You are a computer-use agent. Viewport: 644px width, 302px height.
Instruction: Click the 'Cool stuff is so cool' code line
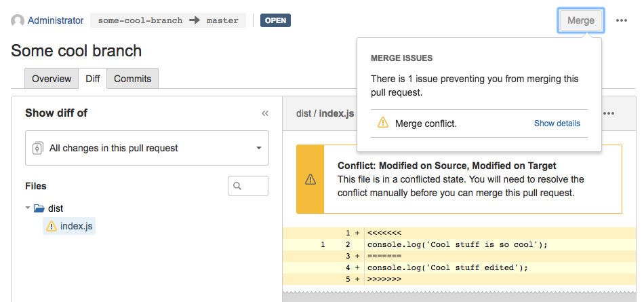click(459, 245)
